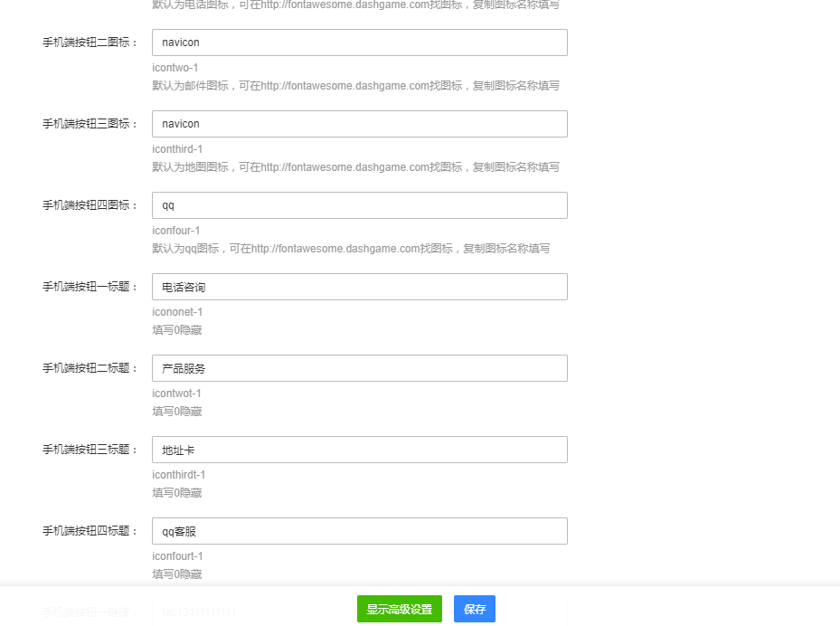Image resolution: width=840 pixels, height=626 pixels.
Task: Click the 手机端按钮三图标 input field
Action: [360, 124]
